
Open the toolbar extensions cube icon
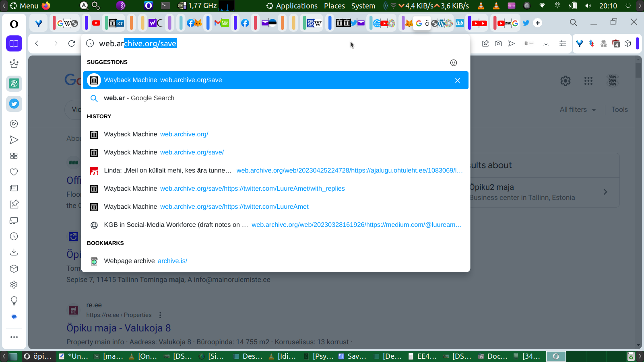point(628,43)
